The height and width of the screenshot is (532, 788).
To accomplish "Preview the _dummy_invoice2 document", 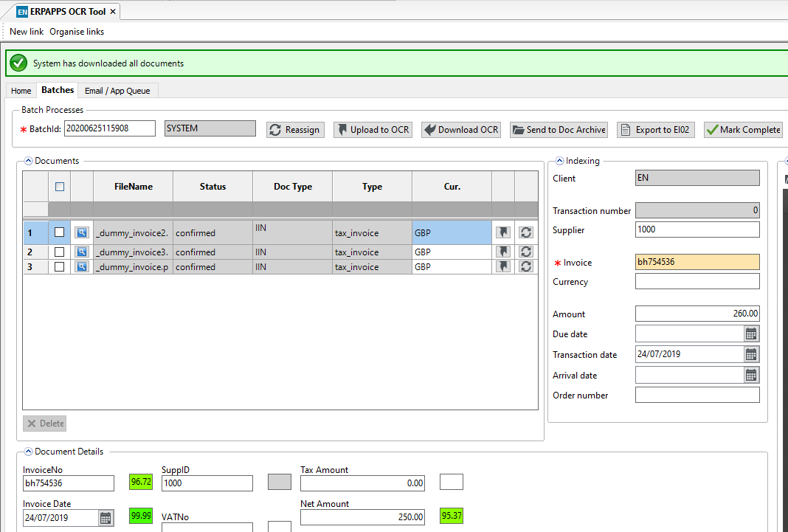I will click(81, 232).
